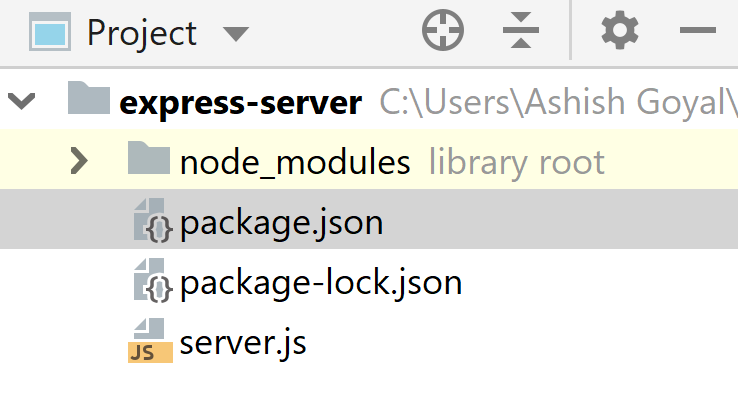Screen dimensions: 738x404
Task: Select package-lock.json in the tree
Action: click(321, 283)
